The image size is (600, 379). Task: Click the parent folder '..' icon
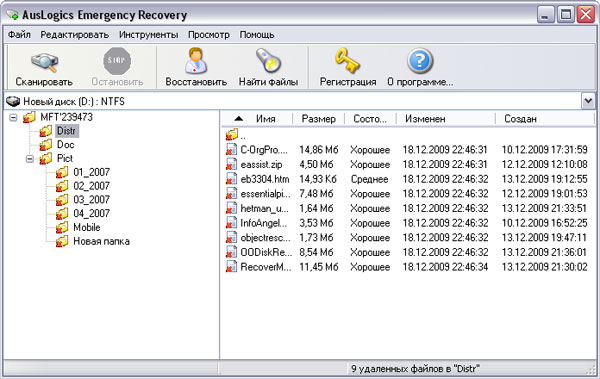tap(232, 134)
